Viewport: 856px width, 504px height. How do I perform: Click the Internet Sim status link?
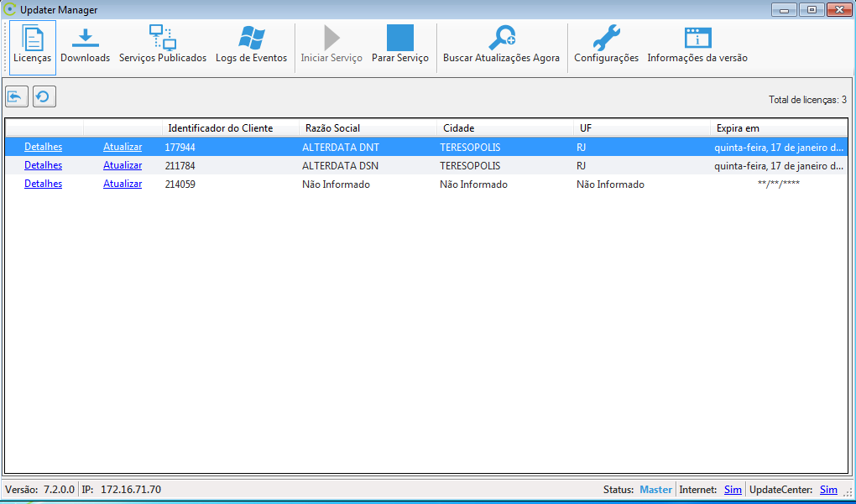pos(733,489)
